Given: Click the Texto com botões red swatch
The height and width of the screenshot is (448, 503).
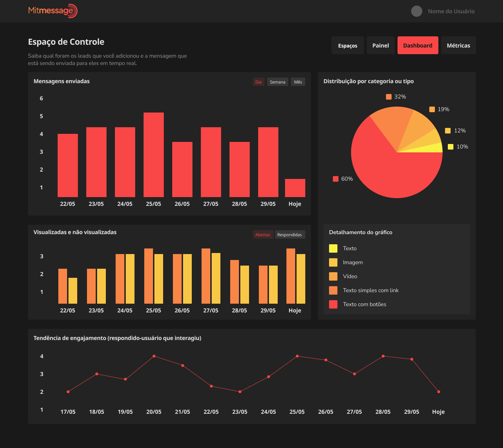Looking at the screenshot, I should [333, 304].
